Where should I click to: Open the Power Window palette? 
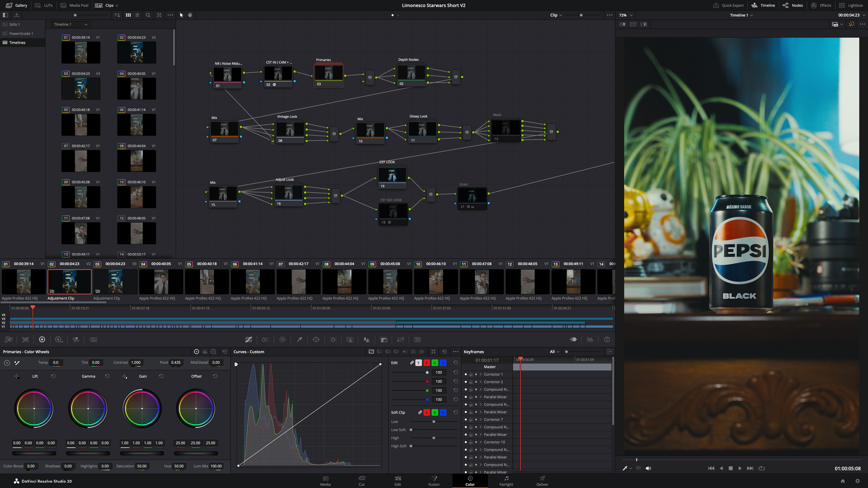click(316, 339)
